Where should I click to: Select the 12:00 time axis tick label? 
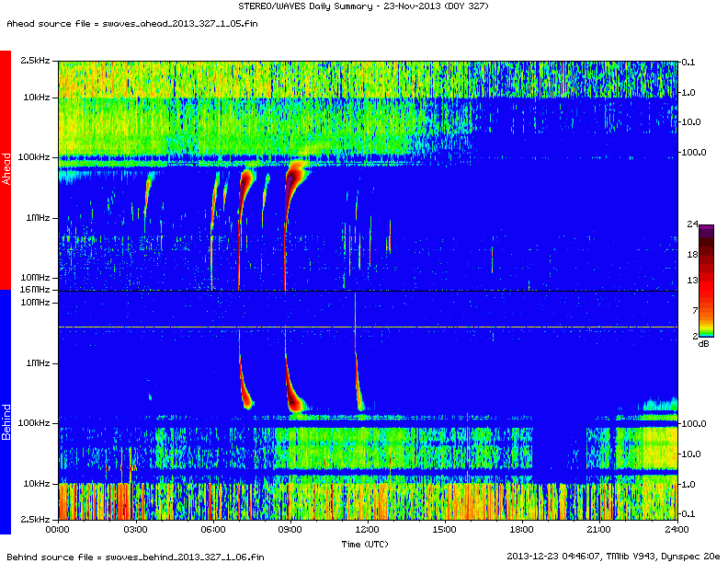tap(367, 530)
